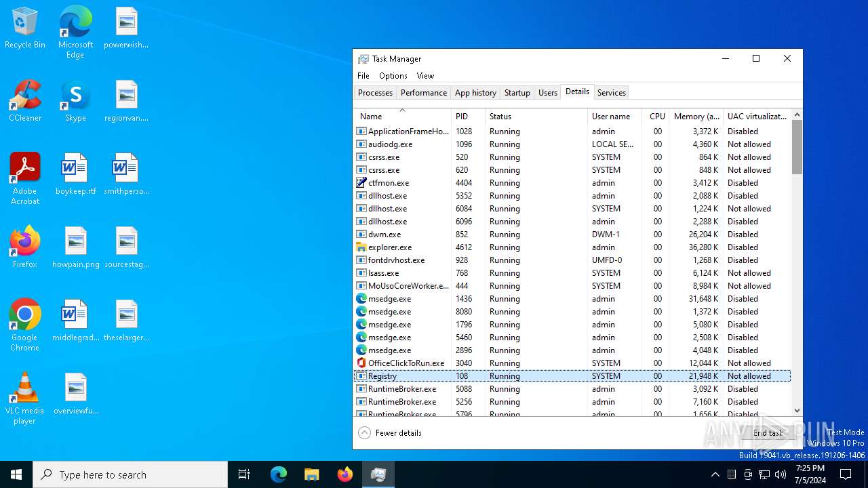Select howpain.png file on desktop

(x=75, y=247)
